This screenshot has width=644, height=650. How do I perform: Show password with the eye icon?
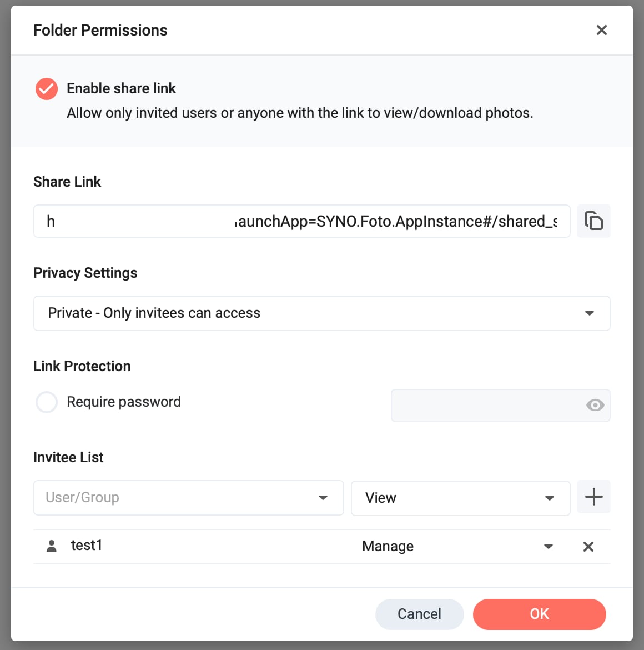tap(595, 405)
